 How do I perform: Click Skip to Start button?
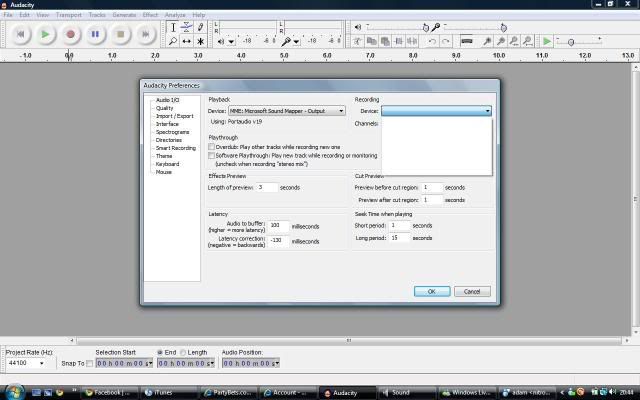[x=21, y=34]
